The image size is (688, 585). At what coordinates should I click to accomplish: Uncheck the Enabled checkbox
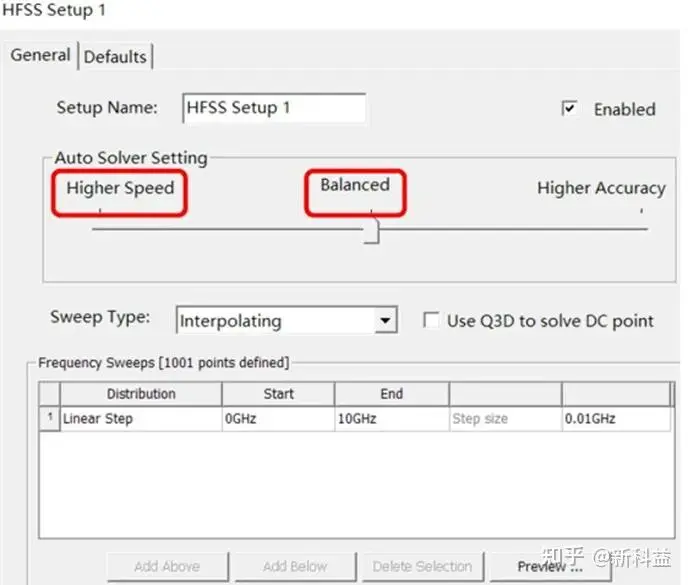569,108
